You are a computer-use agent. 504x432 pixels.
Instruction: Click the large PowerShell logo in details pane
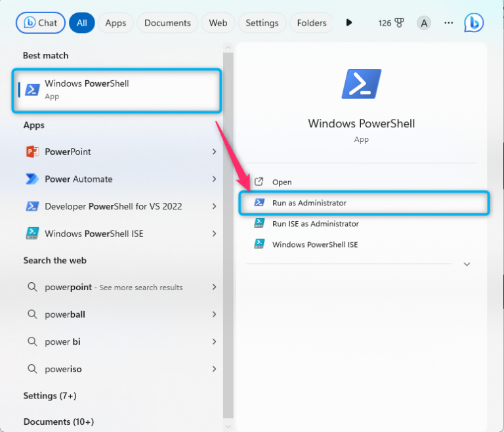tap(362, 84)
